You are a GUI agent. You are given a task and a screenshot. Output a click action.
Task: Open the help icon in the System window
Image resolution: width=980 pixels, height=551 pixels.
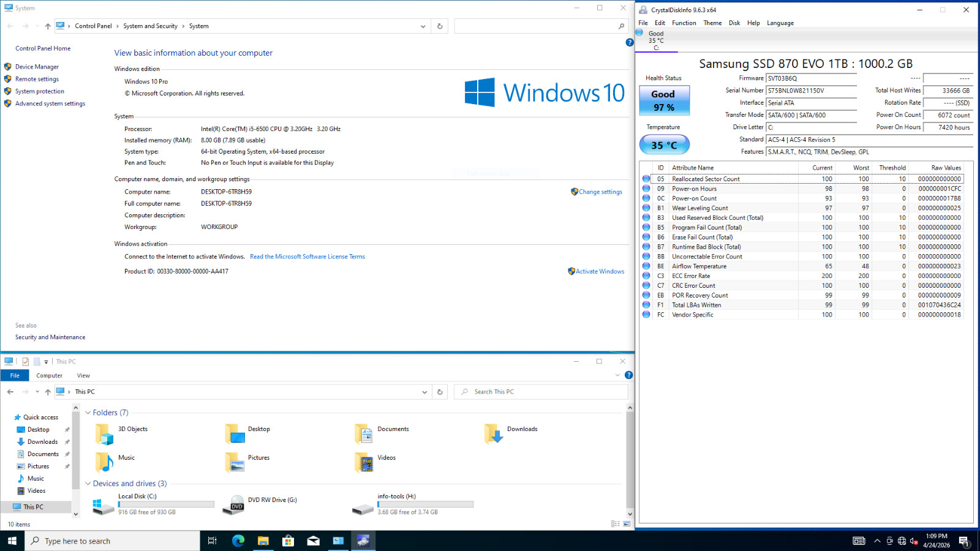coord(630,42)
